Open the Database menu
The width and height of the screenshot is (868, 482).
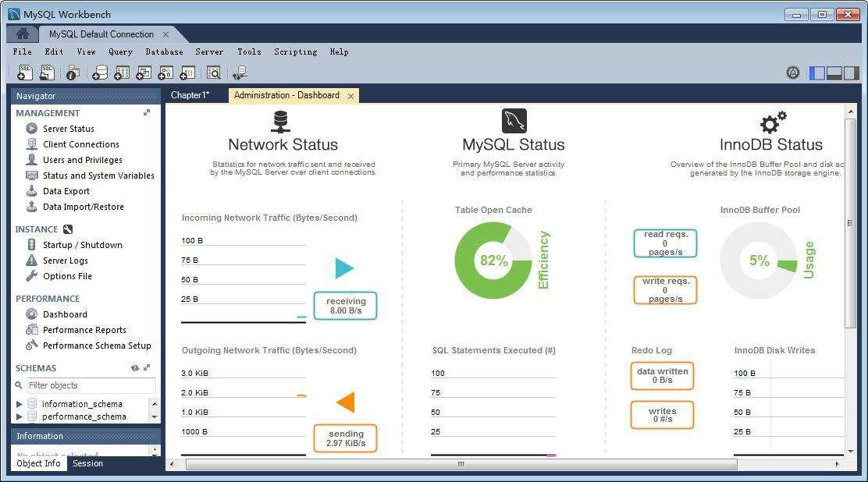click(164, 51)
